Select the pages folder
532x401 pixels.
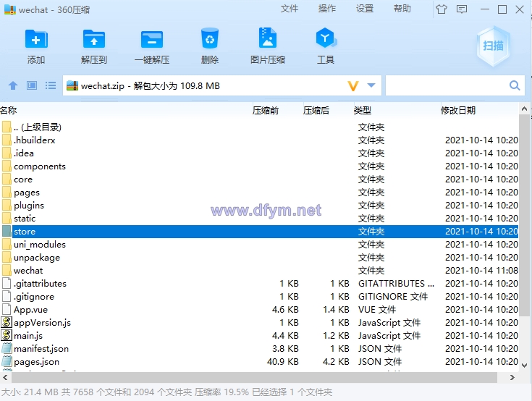pyautogui.click(x=259, y=193)
